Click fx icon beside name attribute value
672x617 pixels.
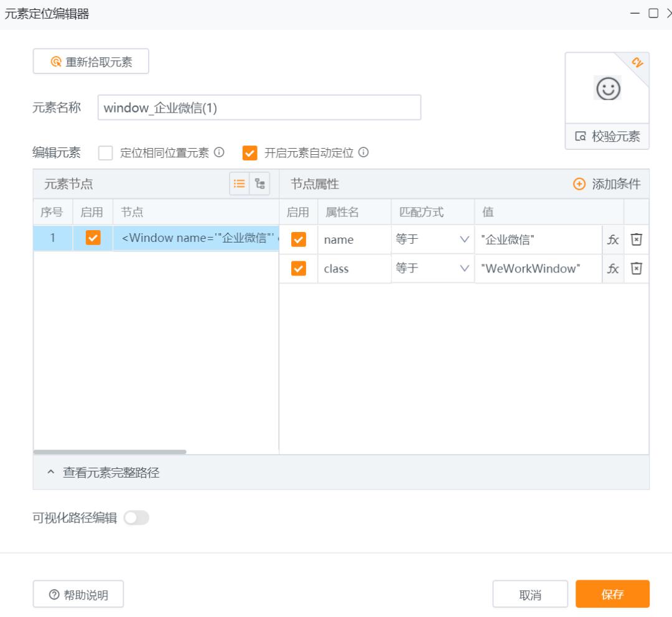[613, 239]
